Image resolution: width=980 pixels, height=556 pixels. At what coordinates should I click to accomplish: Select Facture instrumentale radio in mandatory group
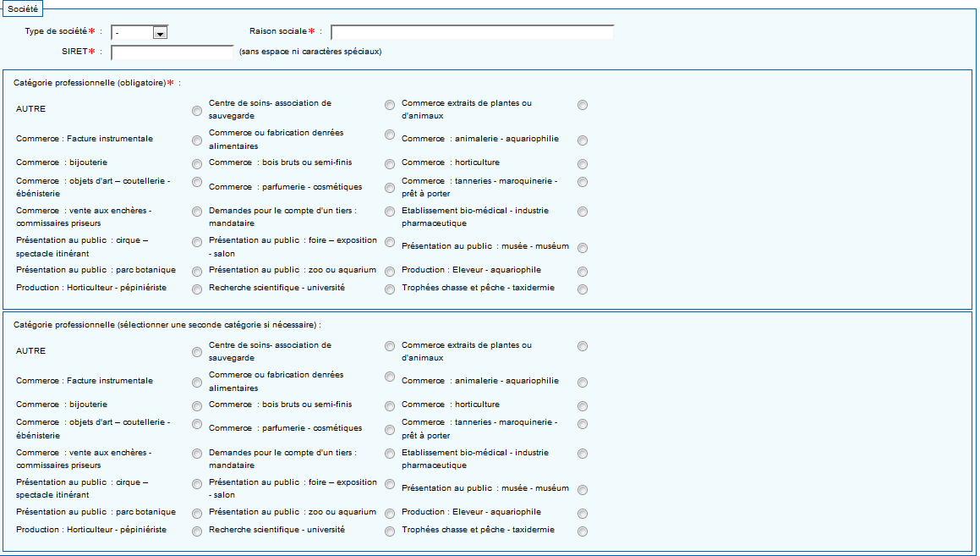click(x=197, y=140)
